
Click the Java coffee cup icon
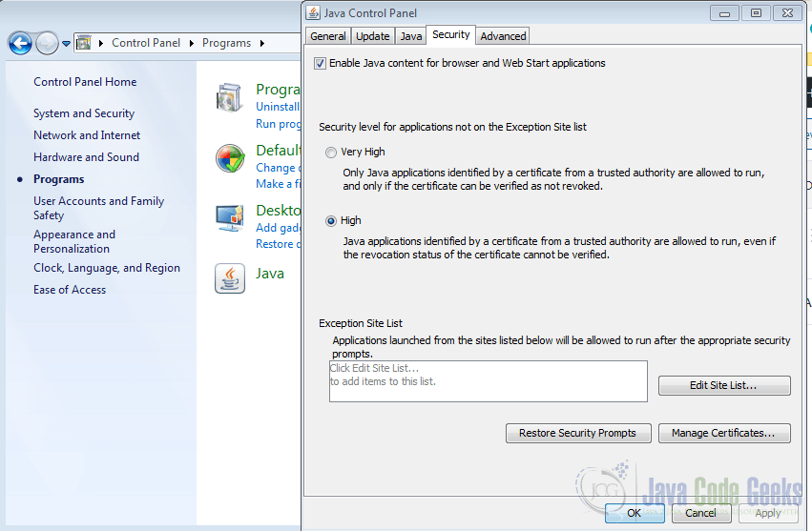[x=230, y=278]
